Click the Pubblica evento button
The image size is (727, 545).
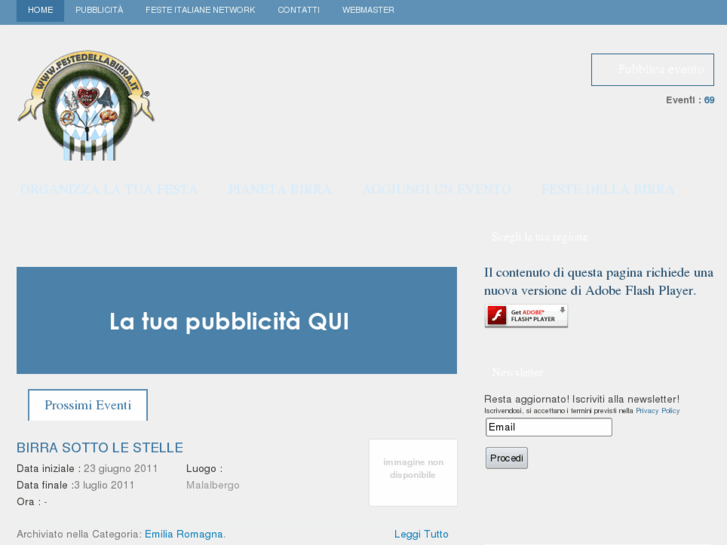click(x=652, y=70)
